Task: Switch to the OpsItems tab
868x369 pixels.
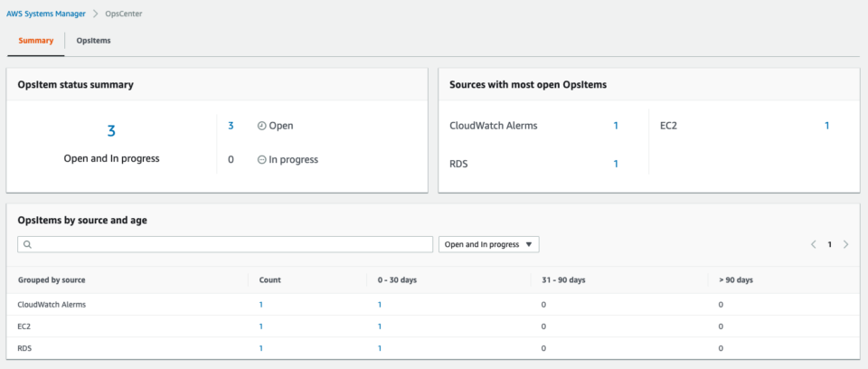Action: 93,41
